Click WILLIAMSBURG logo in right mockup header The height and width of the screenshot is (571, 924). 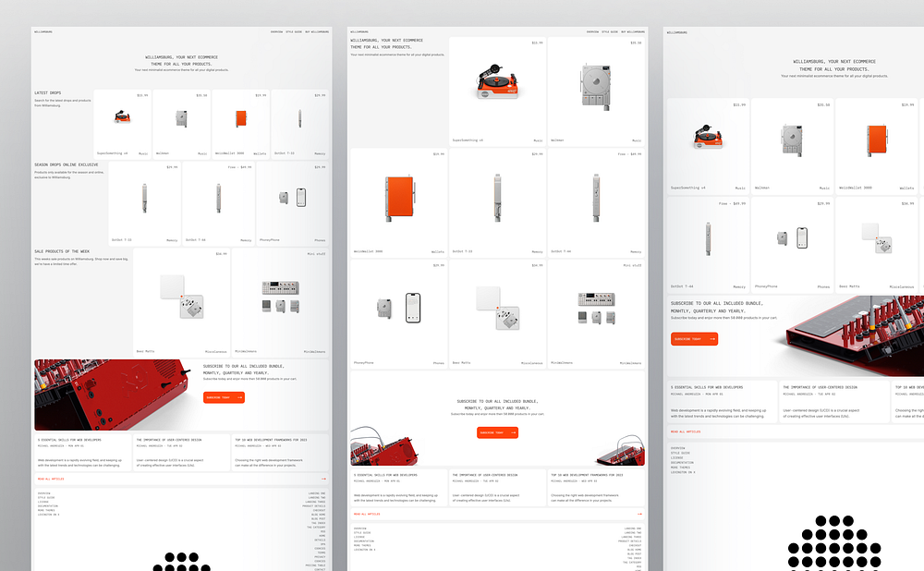(676, 32)
